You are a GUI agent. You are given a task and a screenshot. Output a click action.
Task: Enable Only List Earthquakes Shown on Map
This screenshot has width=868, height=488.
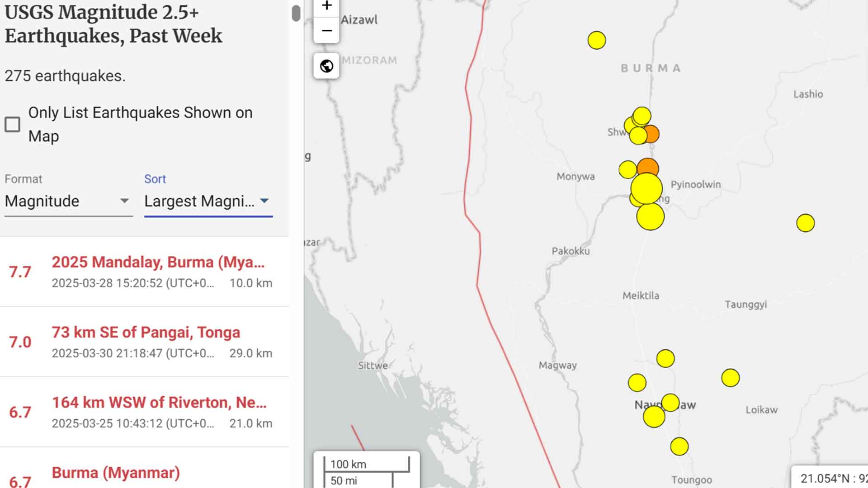click(x=13, y=124)
